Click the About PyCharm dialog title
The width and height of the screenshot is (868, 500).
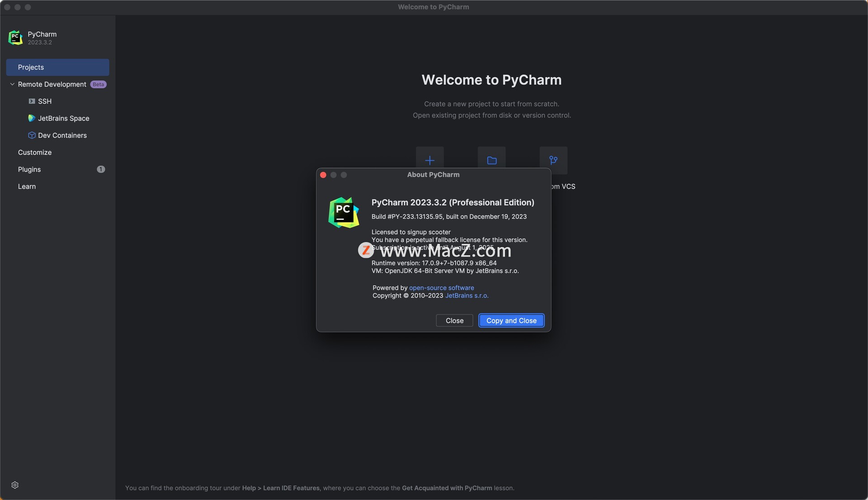click(x=433, y=175)
